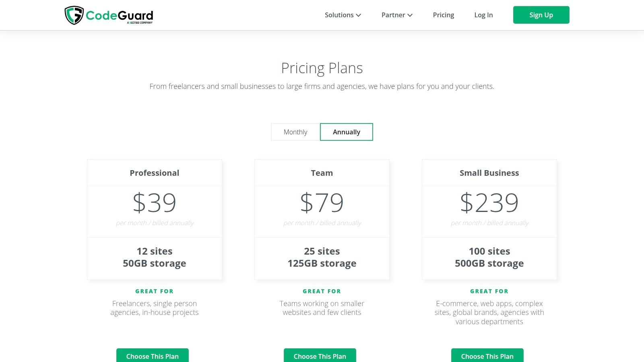Click the CodeGuard shield logo icon
The width and height of the screenshot is (644, 362).
click(x=74, y=15)
